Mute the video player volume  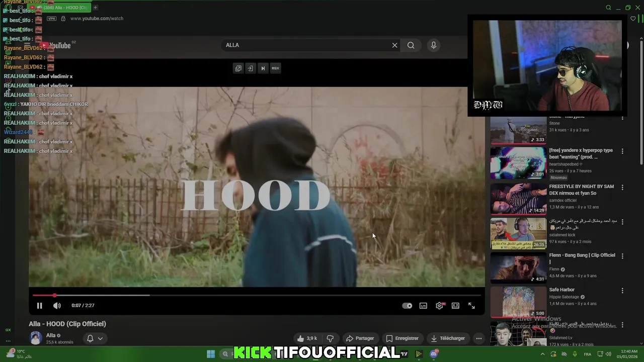coord(57,306)
